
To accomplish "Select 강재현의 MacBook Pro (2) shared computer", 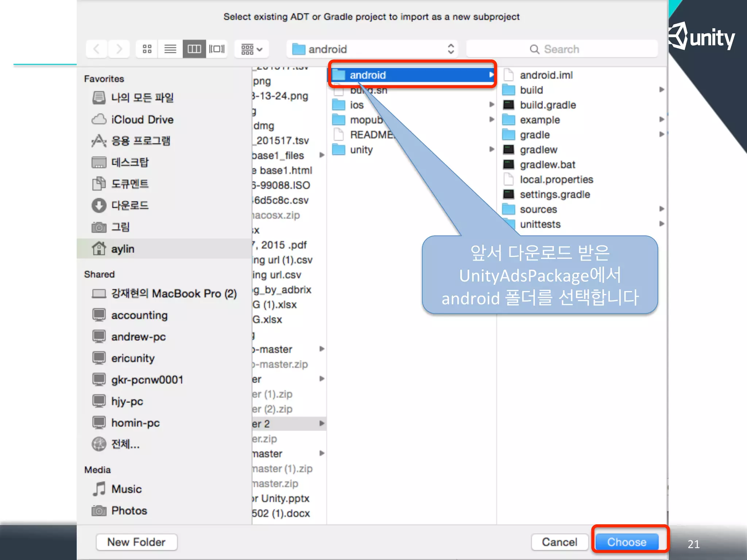I will (164, 293).
